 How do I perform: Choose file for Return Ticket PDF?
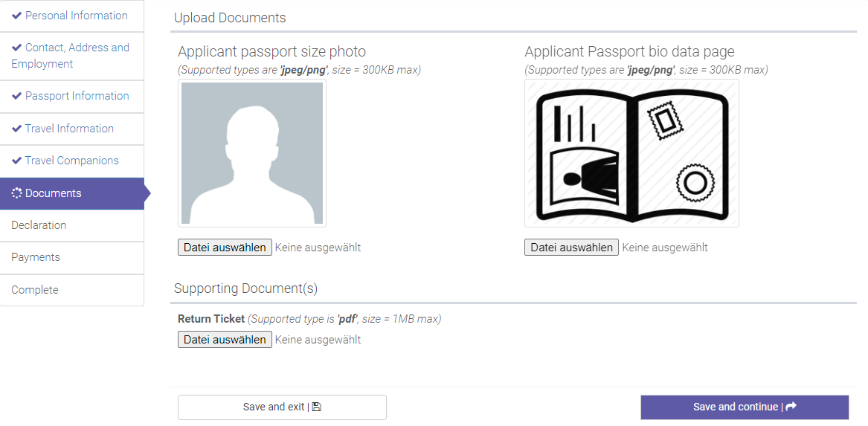(x=225, y=340)
